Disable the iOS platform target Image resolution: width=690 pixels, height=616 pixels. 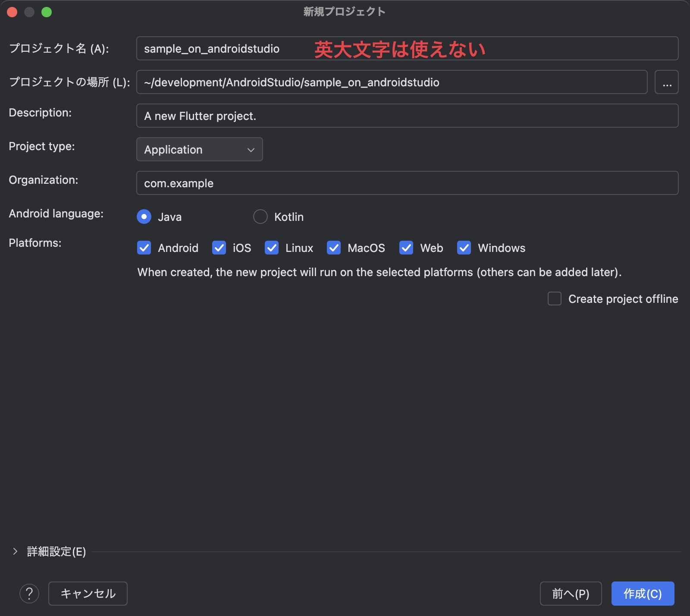[220, 248]
